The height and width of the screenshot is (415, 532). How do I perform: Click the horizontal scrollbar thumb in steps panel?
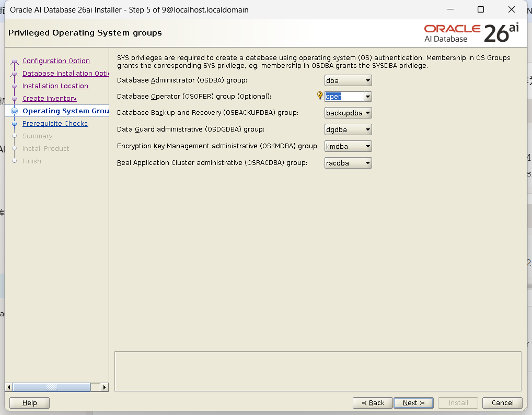coord(52,387)
